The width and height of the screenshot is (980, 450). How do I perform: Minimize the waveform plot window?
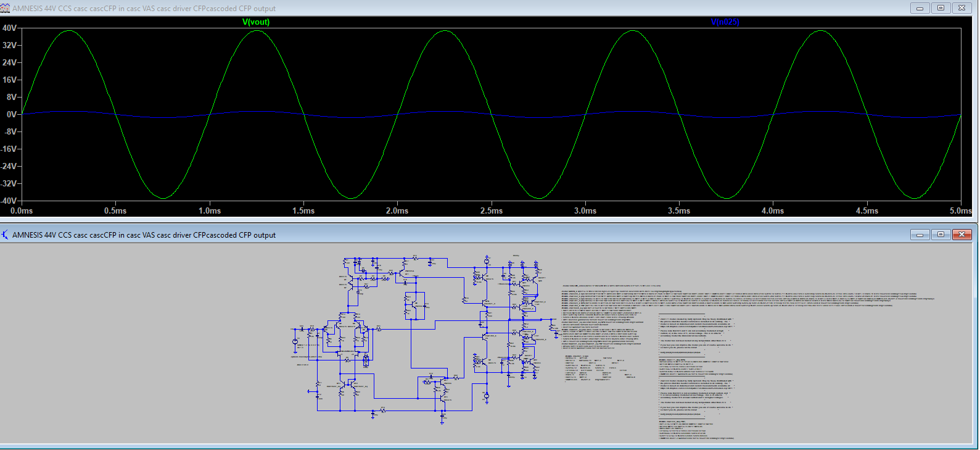[920, 8]
